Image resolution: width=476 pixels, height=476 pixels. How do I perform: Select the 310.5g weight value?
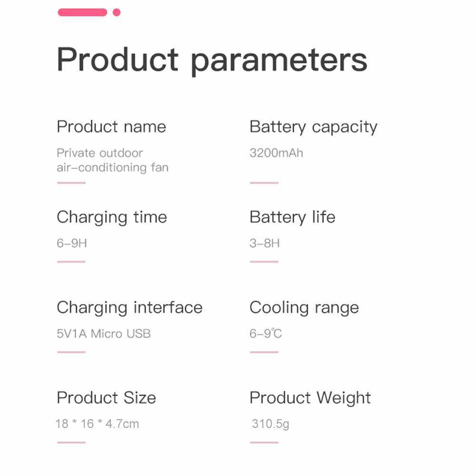[270, 424]
